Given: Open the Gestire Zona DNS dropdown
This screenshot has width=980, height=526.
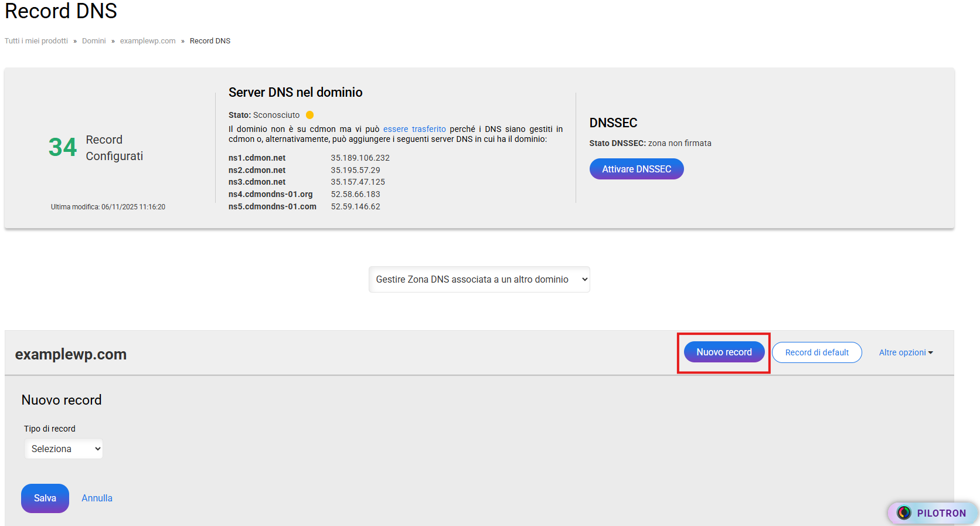Looking at the screenshot, I should 479,280.
